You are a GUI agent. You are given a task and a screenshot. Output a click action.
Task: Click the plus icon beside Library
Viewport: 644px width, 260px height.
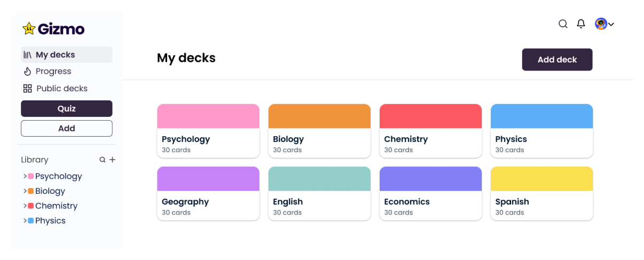click(x=113, y=160)
